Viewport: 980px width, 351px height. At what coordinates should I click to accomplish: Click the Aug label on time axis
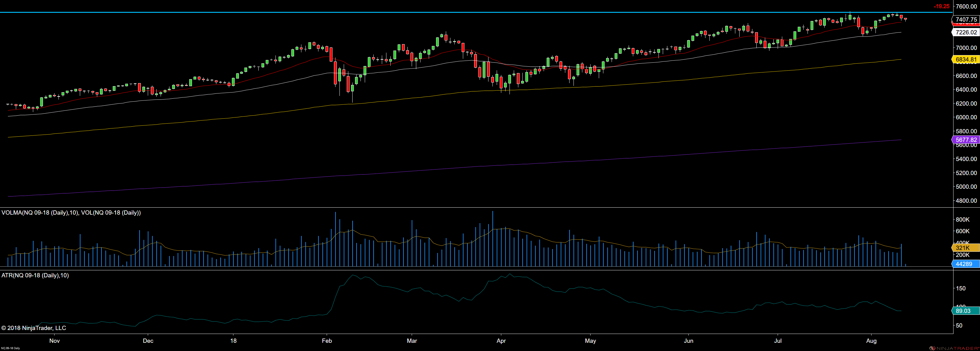(x=872, y=341)
